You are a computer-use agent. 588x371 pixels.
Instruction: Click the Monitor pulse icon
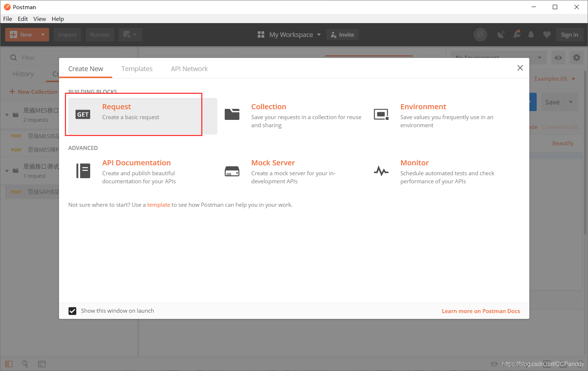point(381,171)
